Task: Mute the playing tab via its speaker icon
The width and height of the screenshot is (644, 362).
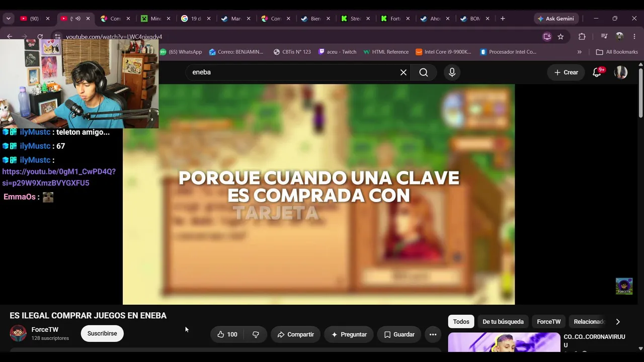Action: click(77, 19)
